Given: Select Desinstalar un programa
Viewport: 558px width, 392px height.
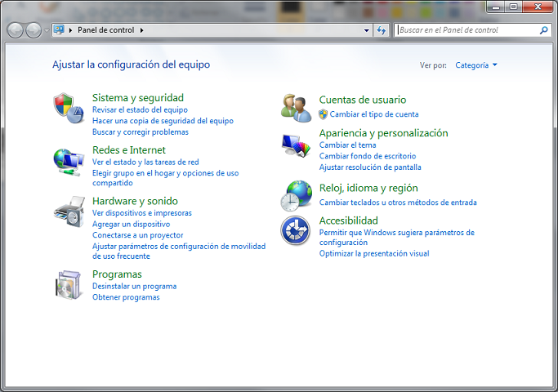Looking at the screenshot, I should click(x=135, y=287).
